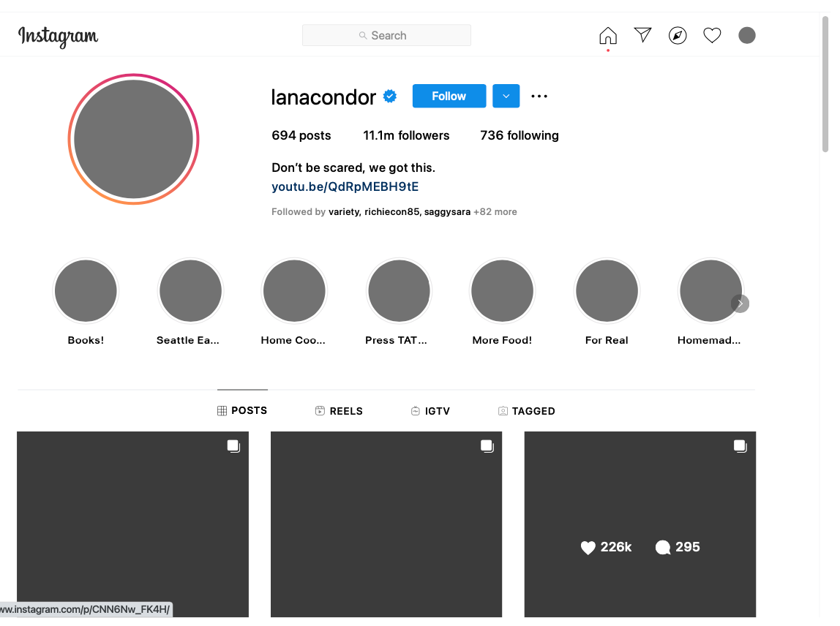The width and height of the screenshot is (840, 626).
Task: Open follower saggysara's profile
Action: [x=447, y=211]
